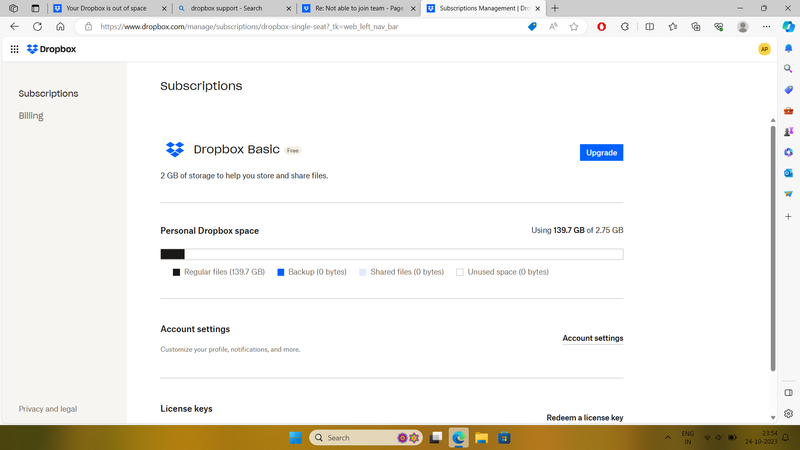Open the Account settings link

tap(592, 338)
